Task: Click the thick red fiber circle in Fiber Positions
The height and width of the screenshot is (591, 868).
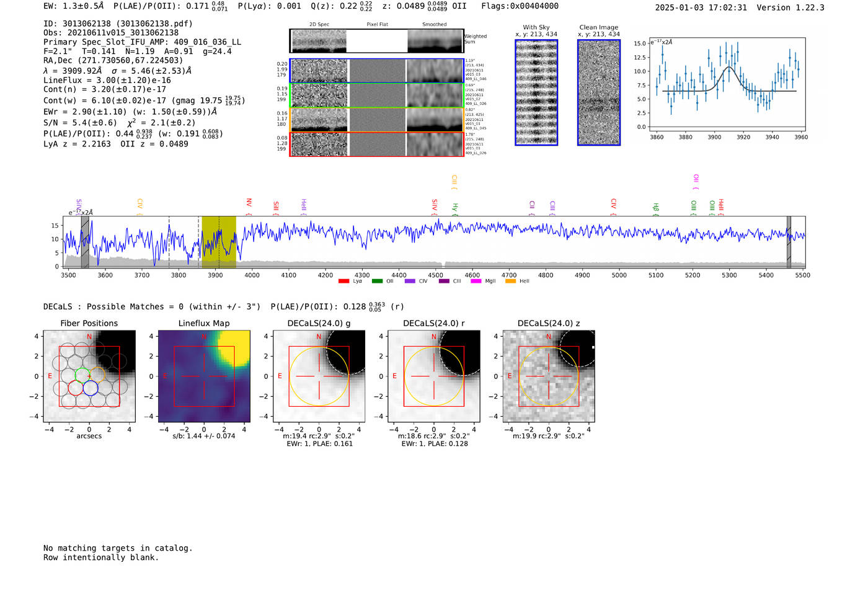Action: [75, 388]
